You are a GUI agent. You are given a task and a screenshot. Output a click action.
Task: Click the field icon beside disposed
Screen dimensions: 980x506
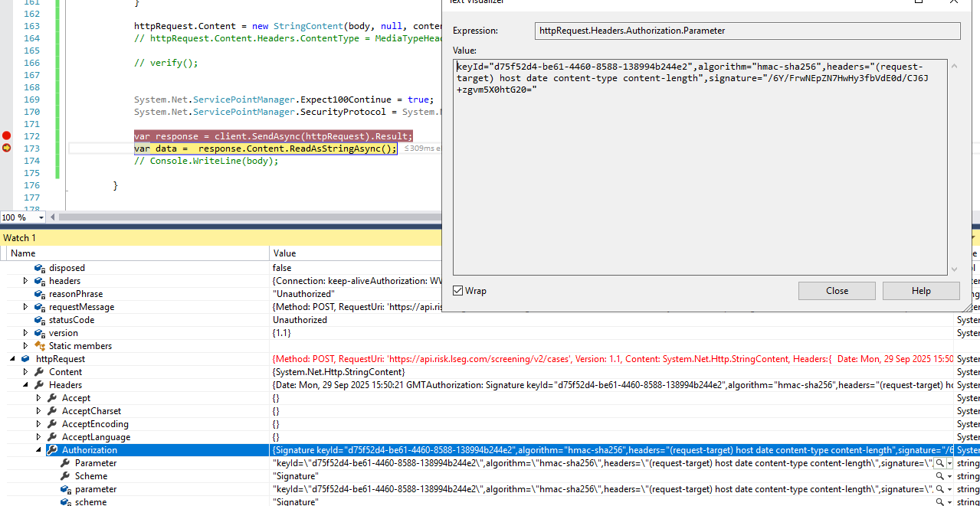click(40, 268)
